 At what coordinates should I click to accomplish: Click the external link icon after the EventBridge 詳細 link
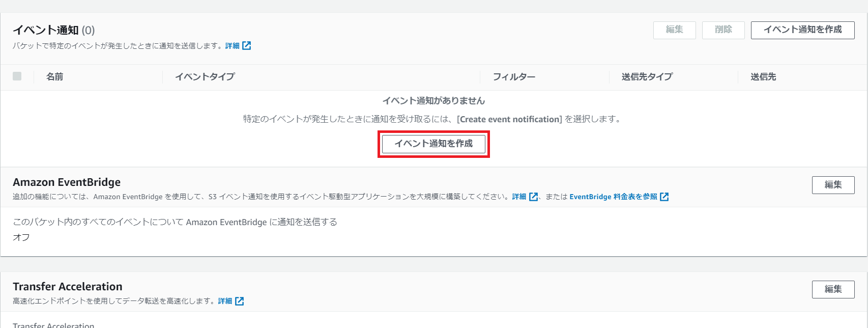coord(534,197)
